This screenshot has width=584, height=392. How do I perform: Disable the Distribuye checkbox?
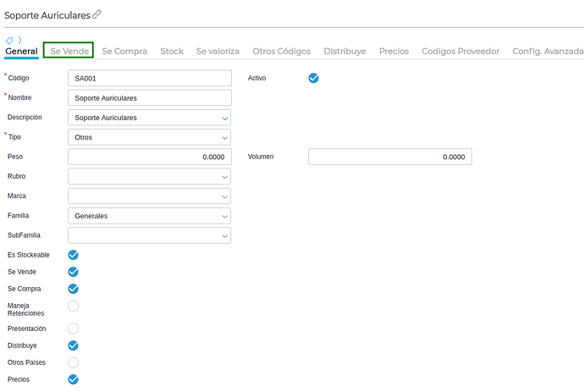[x=73, y=345]
